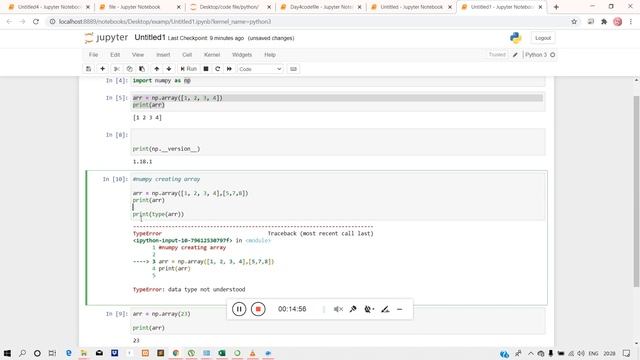640x360 pixels.
Task: Open the command palette keyboard icon
Action: (293, 69)
